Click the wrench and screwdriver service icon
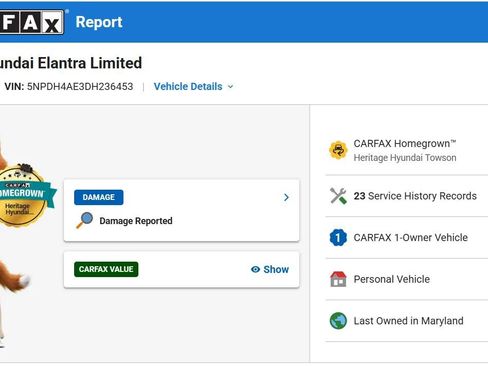The height and width of the screenshot is (366, 488). tap(338, 196)
